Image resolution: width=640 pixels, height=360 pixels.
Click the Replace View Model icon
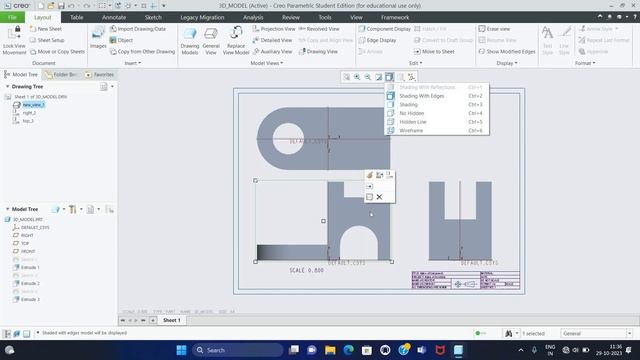coord(236,33)
